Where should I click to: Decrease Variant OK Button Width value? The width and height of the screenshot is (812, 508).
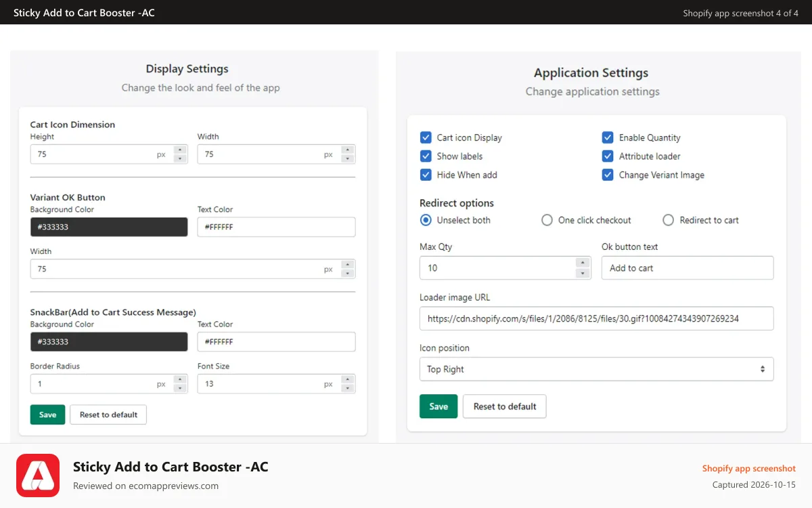(347, 274)
